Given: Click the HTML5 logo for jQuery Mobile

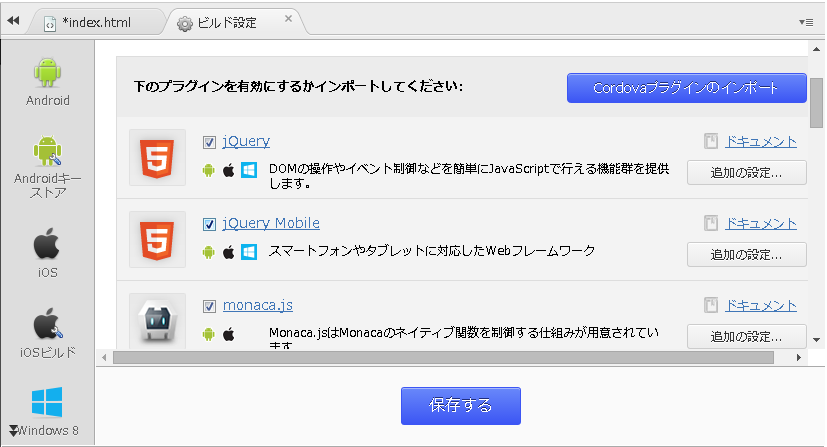Looking at the screenshot, I should [x=157, y=239].
